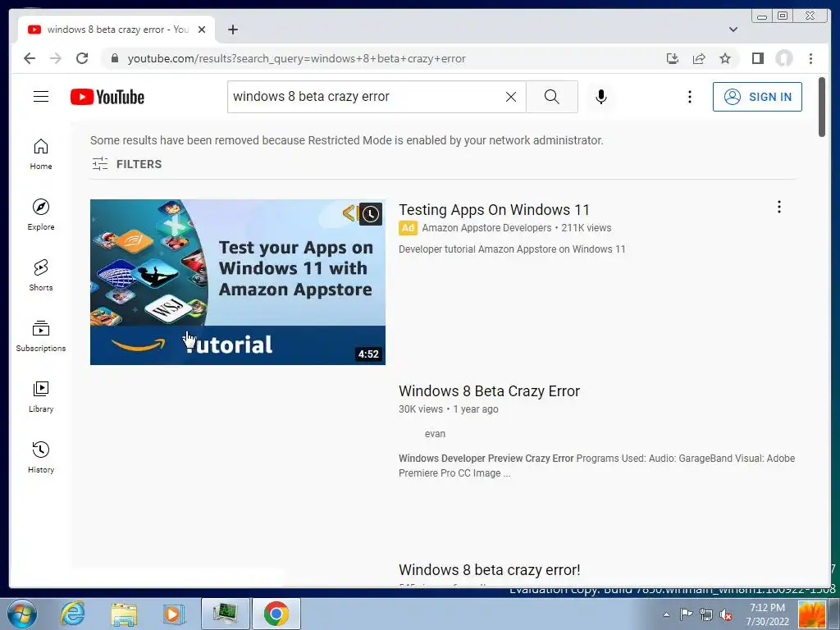Click the Chrome forward arrow
The height and width of the screenshot is (630, 840).
tap(56, 58)
